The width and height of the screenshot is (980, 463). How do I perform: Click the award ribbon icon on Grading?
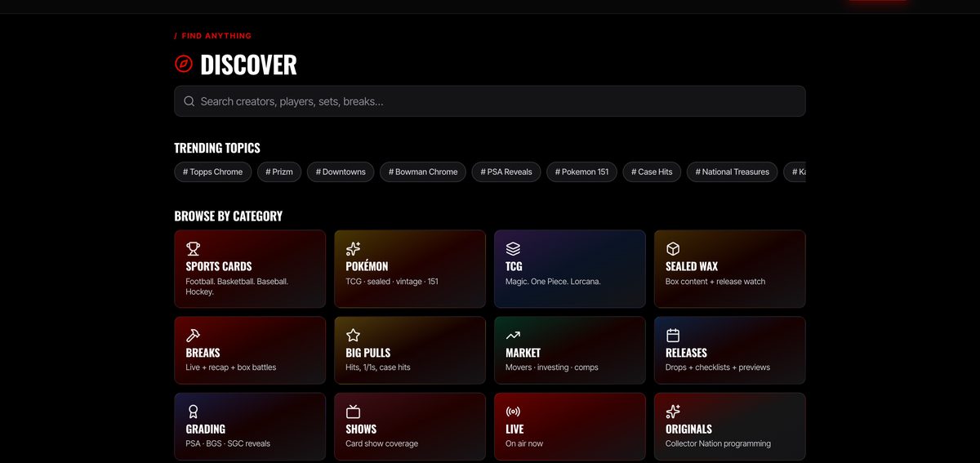(193, 412)
